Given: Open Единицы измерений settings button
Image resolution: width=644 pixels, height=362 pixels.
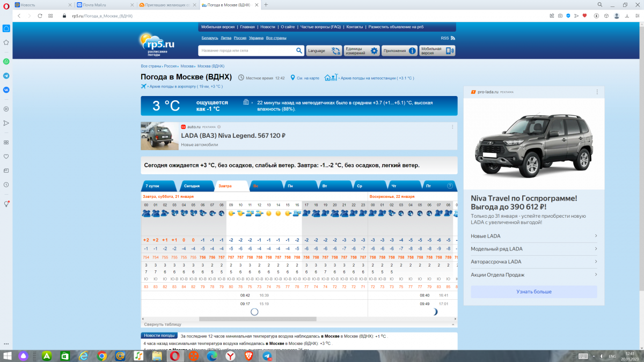Looking at the screenshot, I should coord(362,51).
